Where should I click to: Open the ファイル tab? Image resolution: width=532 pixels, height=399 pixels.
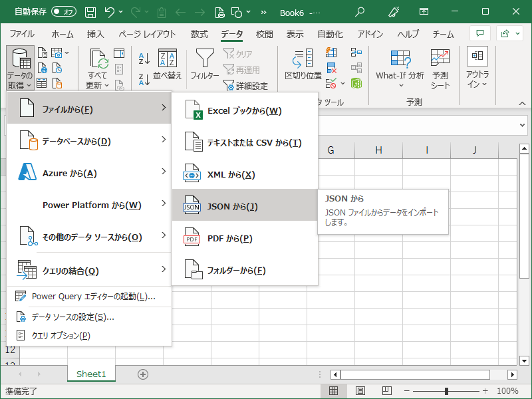(22, 34)
